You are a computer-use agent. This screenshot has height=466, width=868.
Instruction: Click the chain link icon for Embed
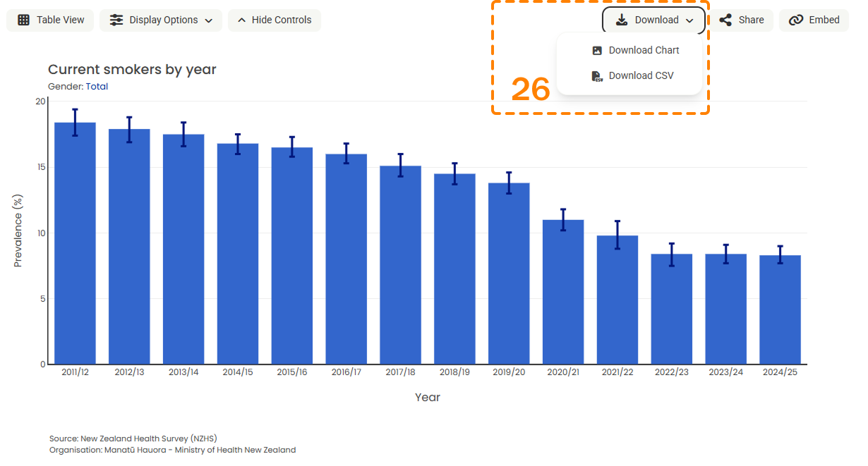point(796,20)
